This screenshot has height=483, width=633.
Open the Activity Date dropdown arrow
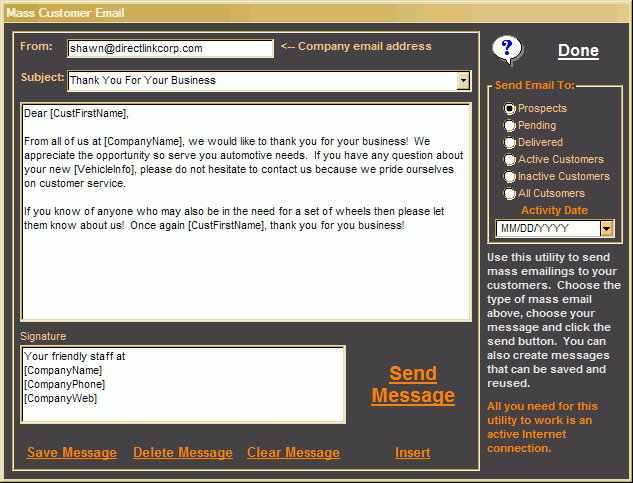click(606, 229)
